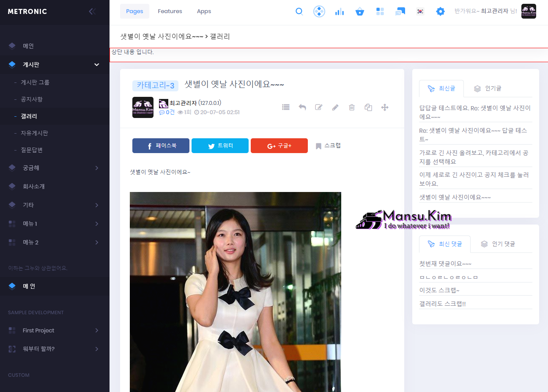Switch to the 인기글 tab

click(488, 88)
